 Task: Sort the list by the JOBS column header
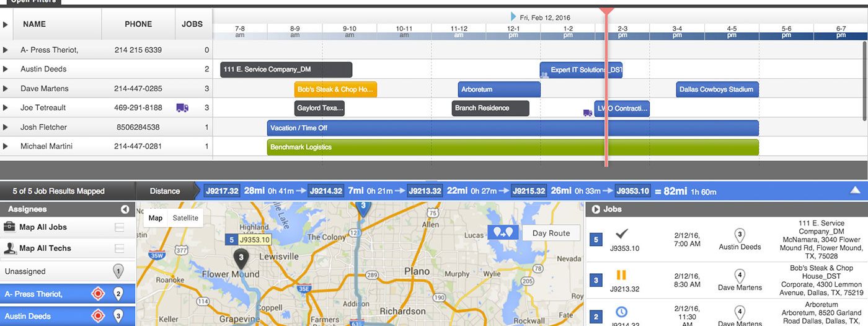(x=192, y=24)
